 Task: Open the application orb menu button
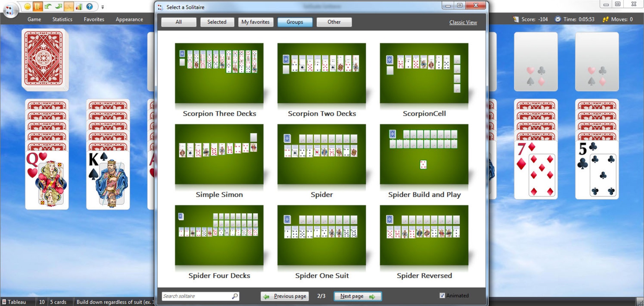[x=10, y=10]
